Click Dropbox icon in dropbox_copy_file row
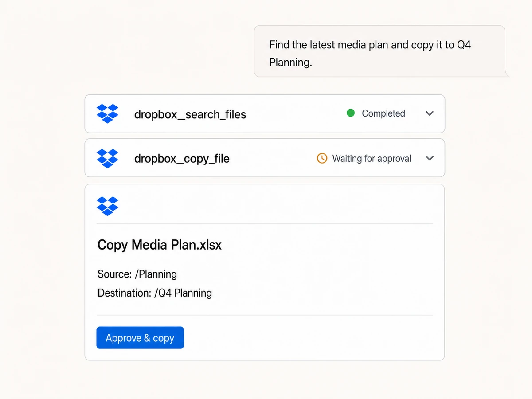This screenshot has height=399, width=532. click(x=107, y=158)
